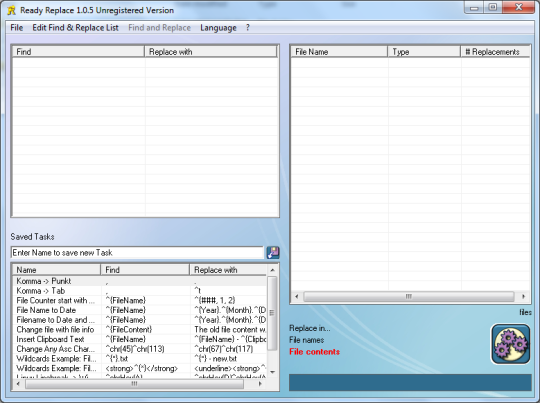540x403 pixels.
Task: Click saved tasks scroll left arrow
Action: coord(18,384)
